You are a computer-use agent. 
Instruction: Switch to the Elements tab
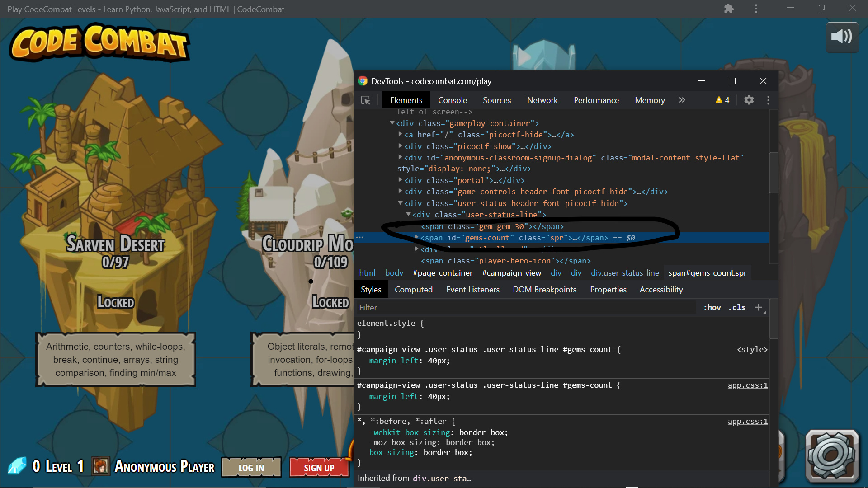point(406,100)
